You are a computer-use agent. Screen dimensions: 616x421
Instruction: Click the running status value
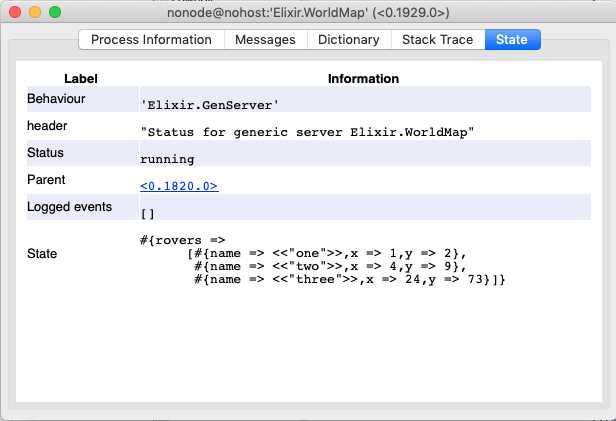pyautogui.click(x=167, y=159)
